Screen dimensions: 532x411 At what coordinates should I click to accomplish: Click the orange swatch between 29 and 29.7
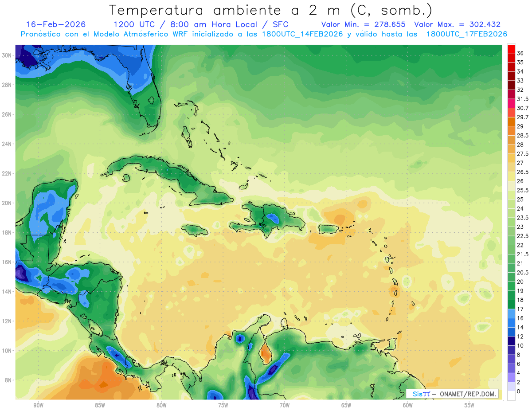(511, 121)
